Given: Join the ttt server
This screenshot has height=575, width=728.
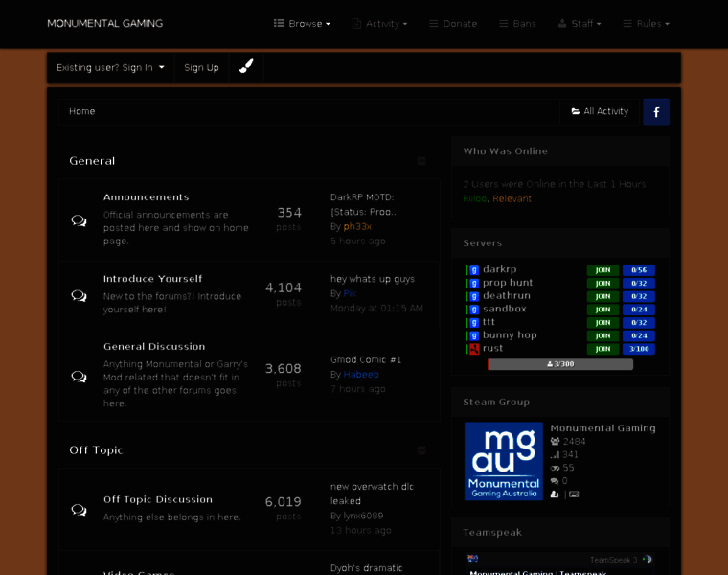Looking at the screenshot, I should tap(603, 322).
